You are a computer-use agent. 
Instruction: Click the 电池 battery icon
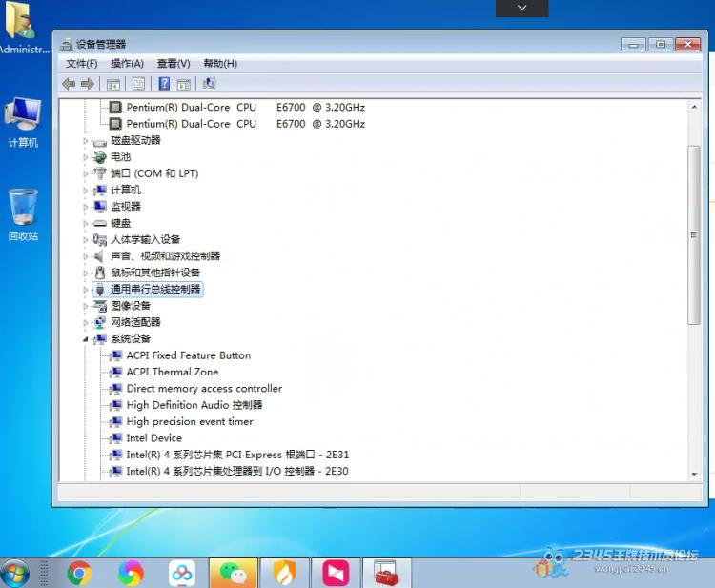(x=100, y=157)
